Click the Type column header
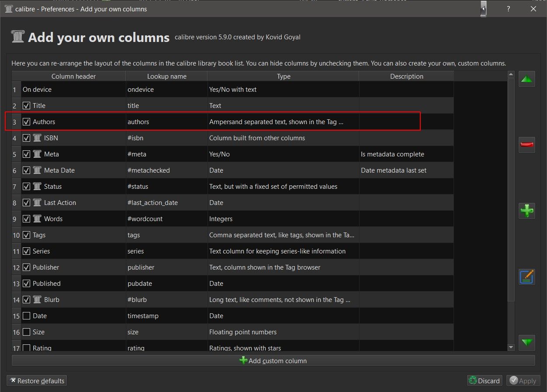Screen dimensions: 547x392 point(284,76)
